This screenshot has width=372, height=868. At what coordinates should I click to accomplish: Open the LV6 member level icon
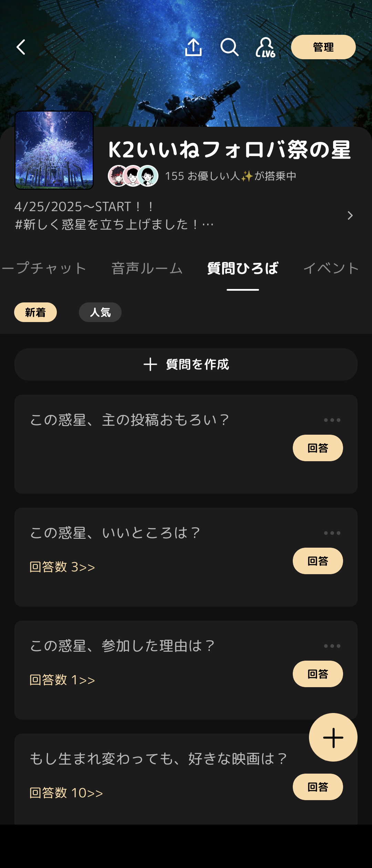pyautogui.click(x=265, y=47)
